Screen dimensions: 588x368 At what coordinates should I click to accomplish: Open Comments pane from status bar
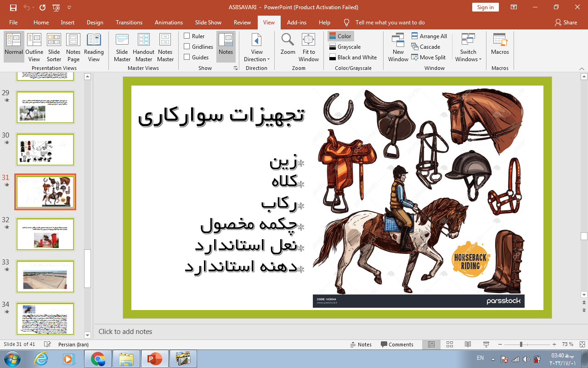coord(397,344)
